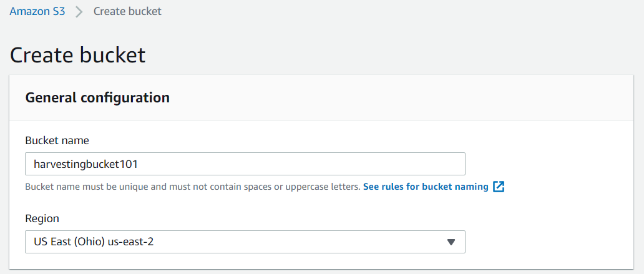Click the Region field label
This screenshot has height=274, width=644.
click(42, 218)
